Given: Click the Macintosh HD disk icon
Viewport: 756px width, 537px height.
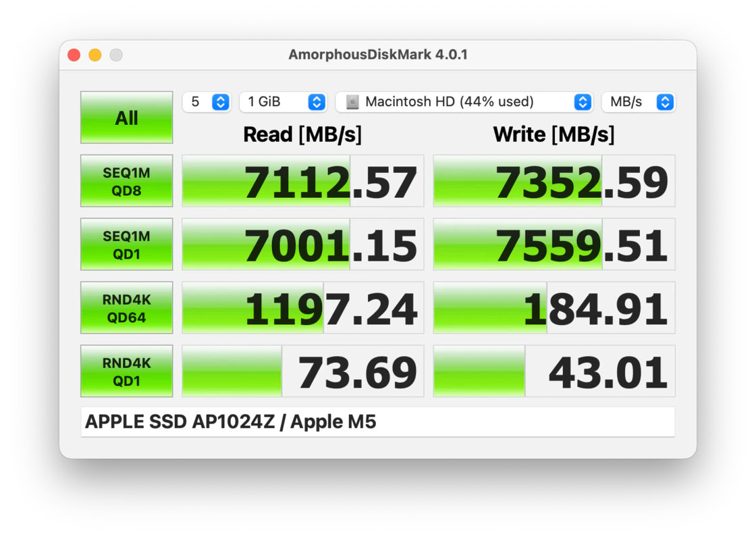Looking at the screenshot, I should click(352, 102).
